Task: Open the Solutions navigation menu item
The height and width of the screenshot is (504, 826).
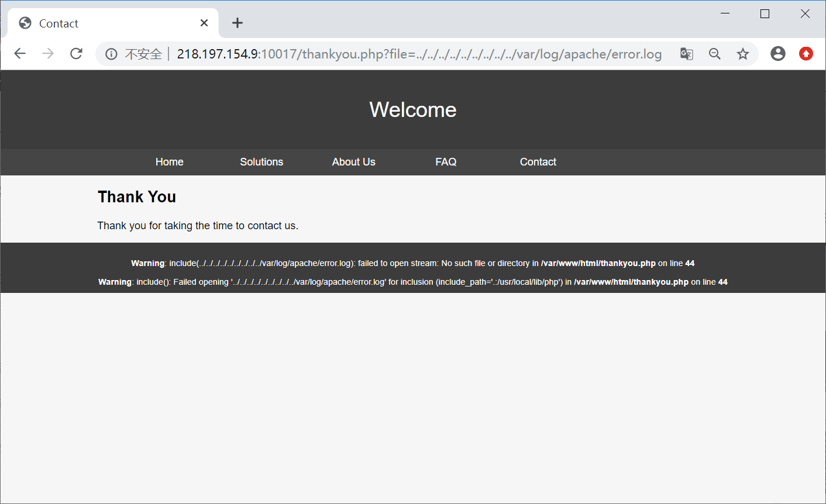Action: coord(261,162)
